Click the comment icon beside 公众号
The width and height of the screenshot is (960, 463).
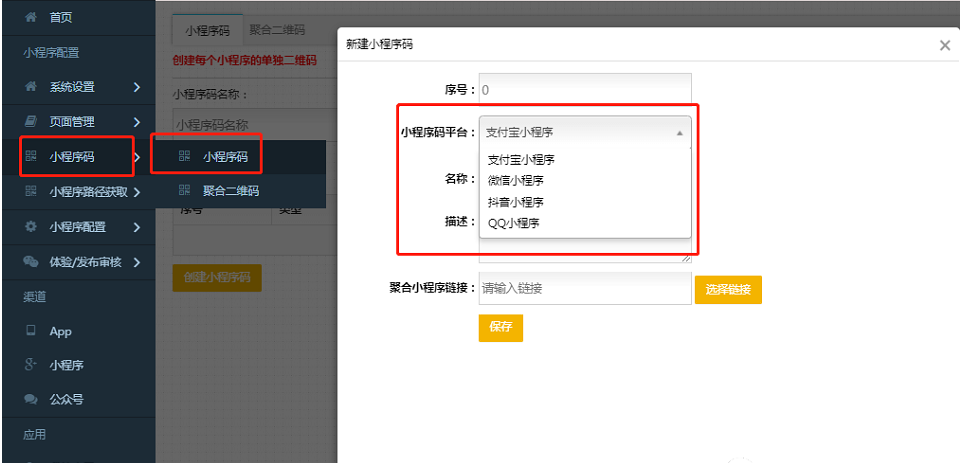pyautogui.click(x=30, y=399)
